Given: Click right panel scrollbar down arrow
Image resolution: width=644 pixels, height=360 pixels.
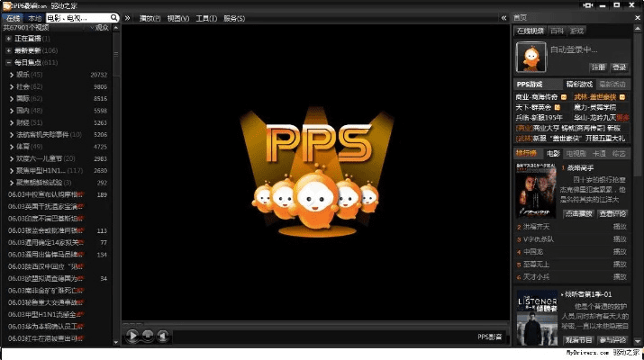Looking at the screenshot, I should click(x=638, y=341).
